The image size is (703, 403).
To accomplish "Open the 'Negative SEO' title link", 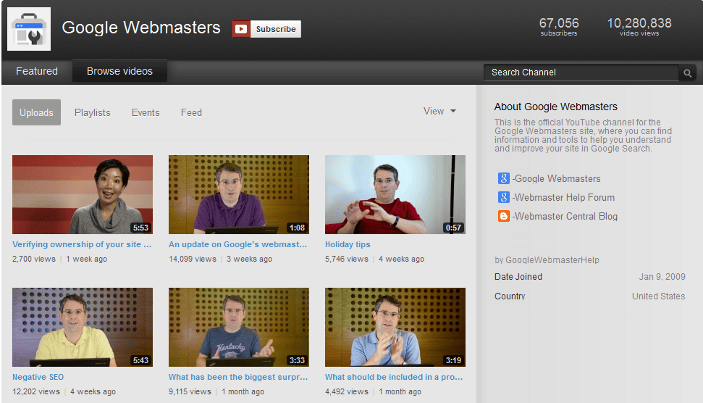I will point(38,377).
